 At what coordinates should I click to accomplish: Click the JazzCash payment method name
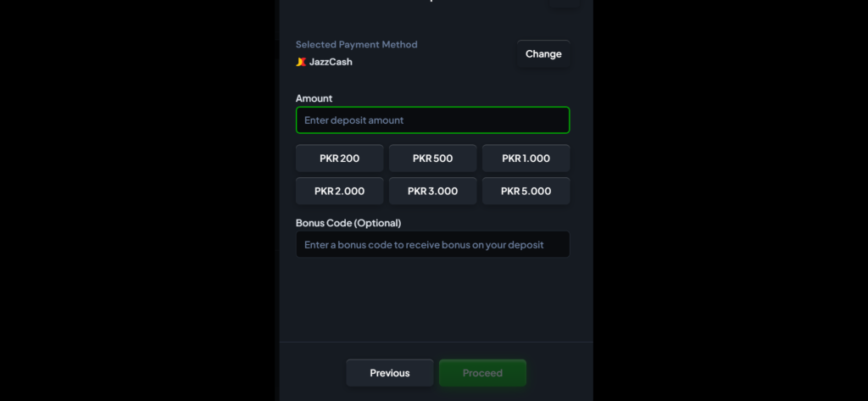click(331, 62)
